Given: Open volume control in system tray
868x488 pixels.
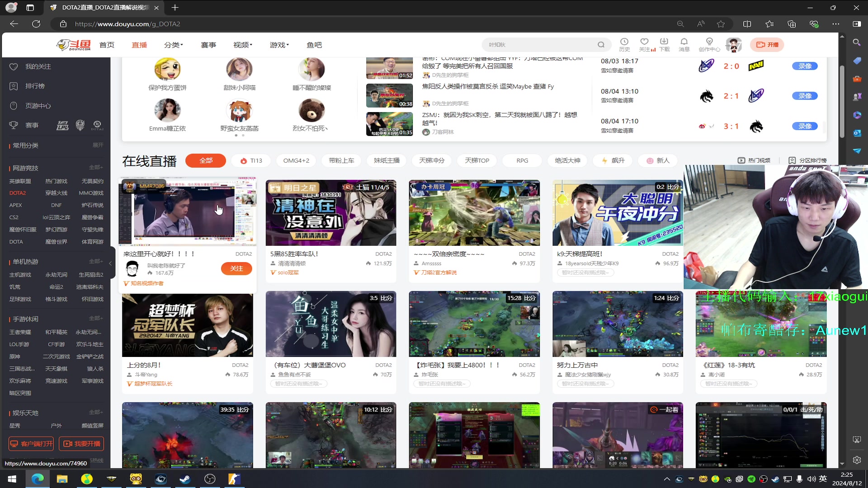Looking at the screenshot, I should coord(811,479).
